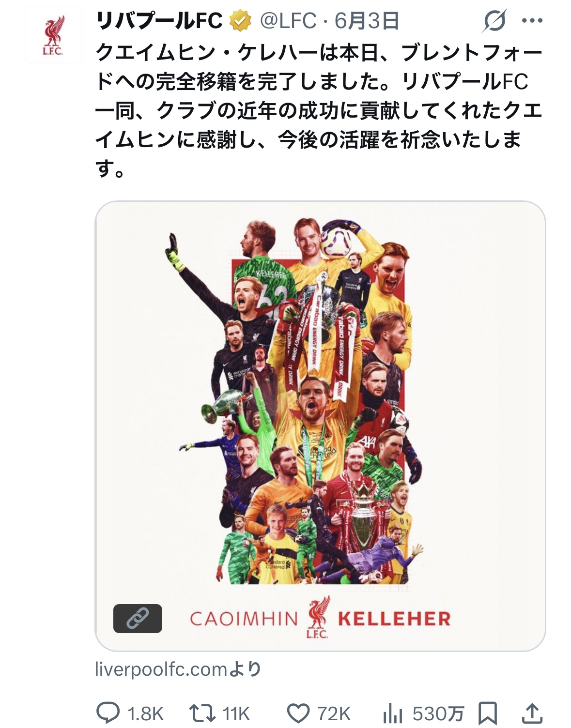Viewport: 571px width, 728px height.
Task: Click the Grok slashed-circle icon
Action: (x=494, y=21)
